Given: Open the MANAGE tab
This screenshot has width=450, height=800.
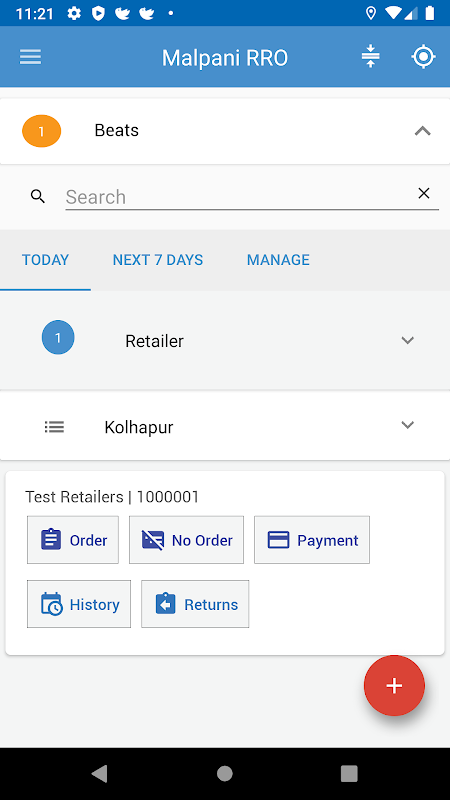Looking at the screenshot, I should 278,260.
